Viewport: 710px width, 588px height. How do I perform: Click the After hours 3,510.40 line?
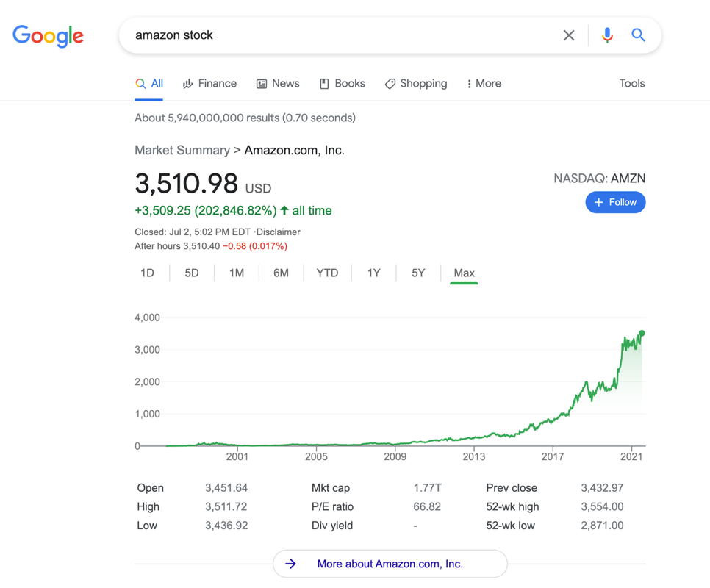(211, 246)
